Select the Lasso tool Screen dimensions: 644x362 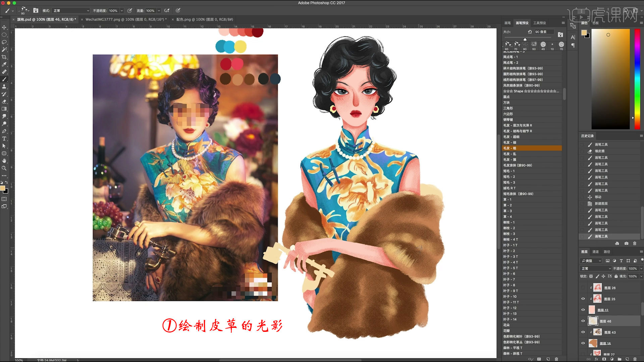click(x=4, y=42)
